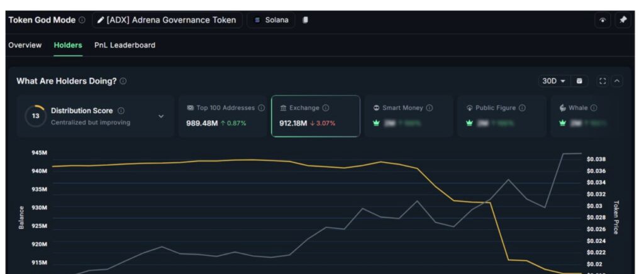Click the Top 100 Addresses ranking icon
The width and height of the screenshot is (644, 274).
(x=190, y=108)
